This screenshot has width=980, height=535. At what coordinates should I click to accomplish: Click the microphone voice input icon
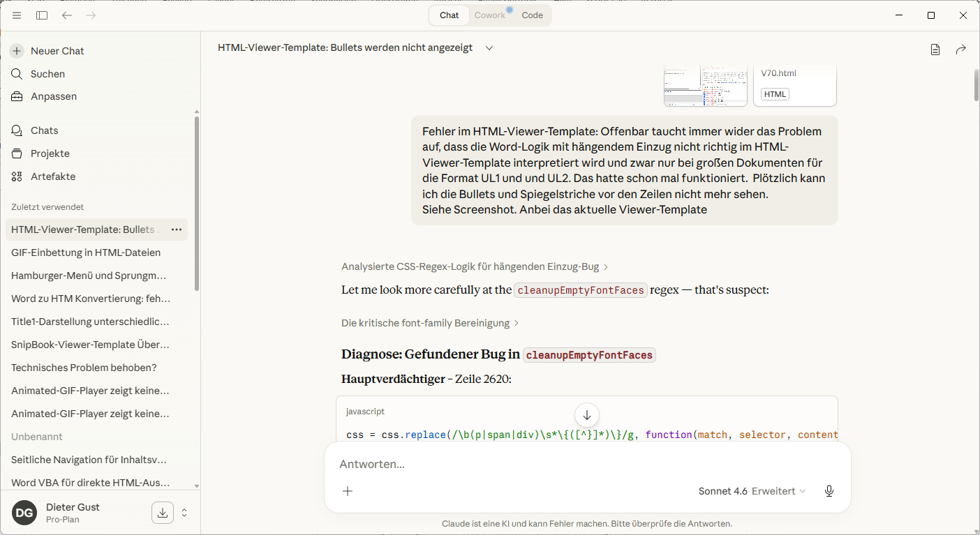click(x=829, y=491)
